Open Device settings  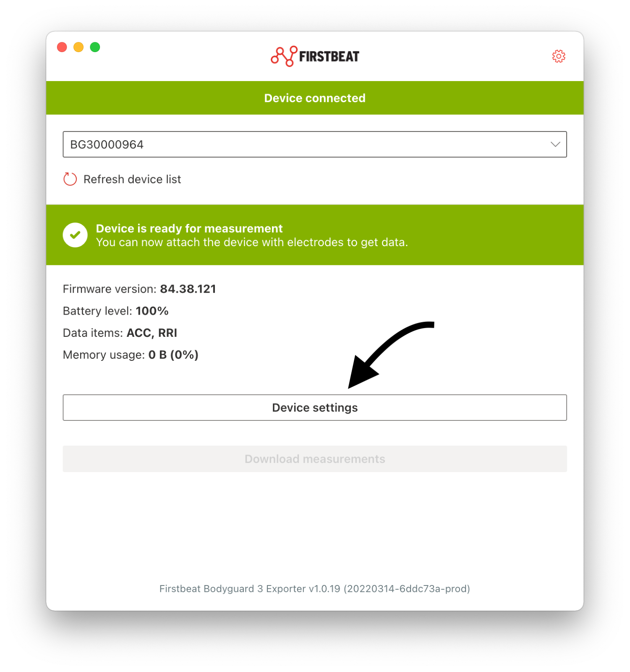click(315, 407)
